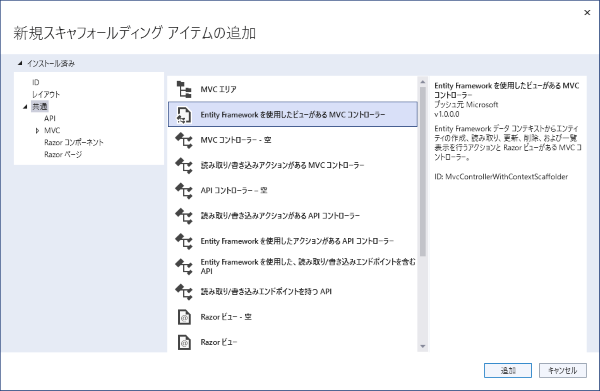Click the icon for Entity Framework を使用したアクションがある API コントローラー
The height and width of the screenshot is (391, 600).
click(x=184, y=241)
